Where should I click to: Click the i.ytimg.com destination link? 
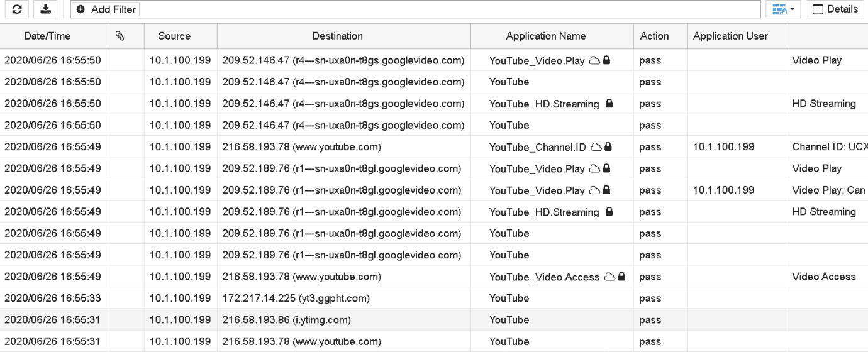pos(286,320)
